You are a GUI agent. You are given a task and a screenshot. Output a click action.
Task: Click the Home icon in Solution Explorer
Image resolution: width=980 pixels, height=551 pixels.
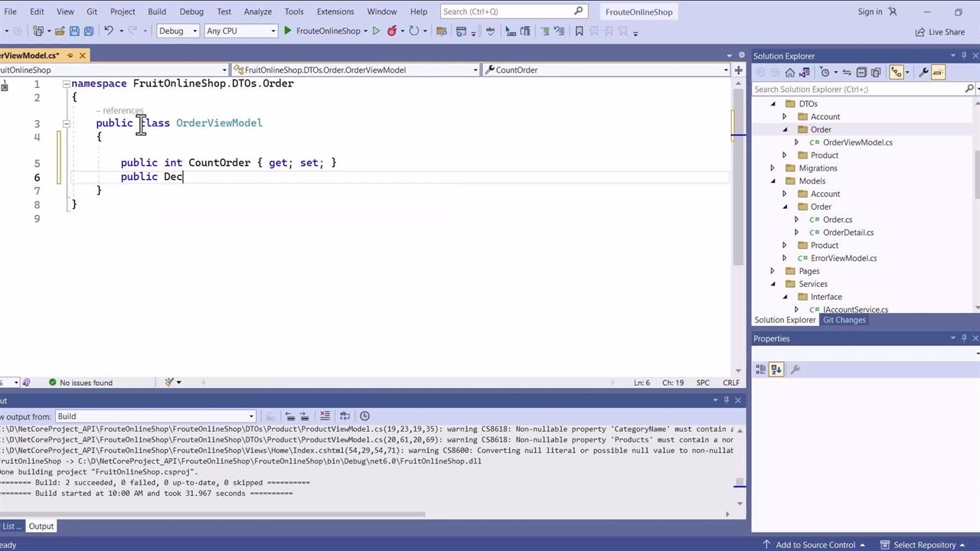coord(790,73)
